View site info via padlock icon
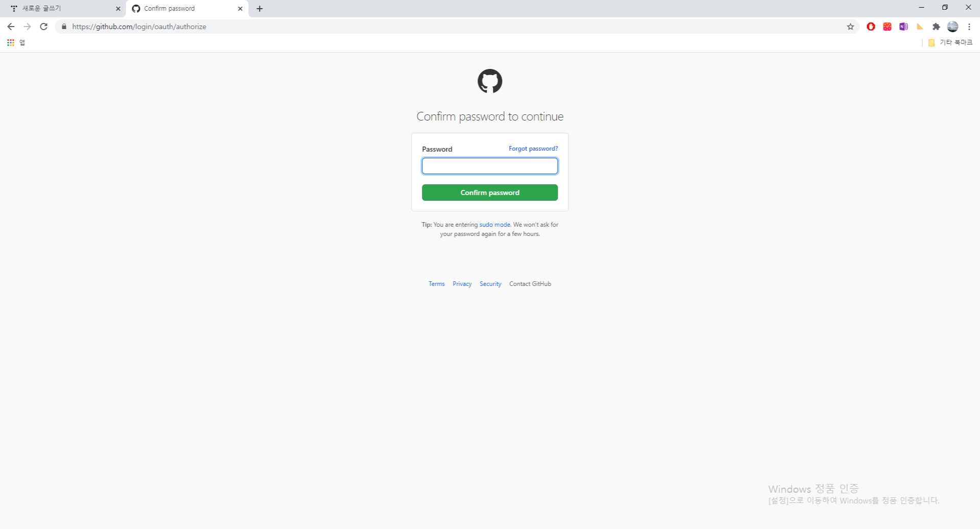 pos(64,27)
